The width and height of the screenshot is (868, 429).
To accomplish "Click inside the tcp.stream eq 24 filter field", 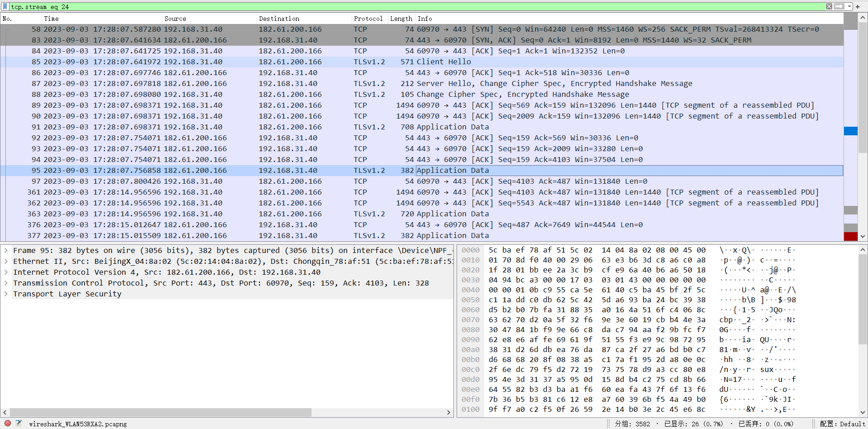I will (416, 7).
